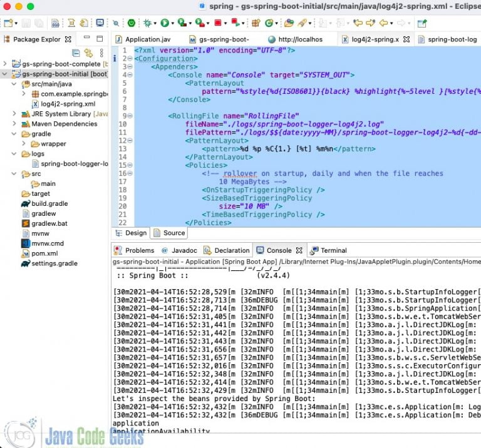Open the back navigation history dropdown
This screenshot has width=481, height=448.
pyautogui.click(x=391, y=24)
